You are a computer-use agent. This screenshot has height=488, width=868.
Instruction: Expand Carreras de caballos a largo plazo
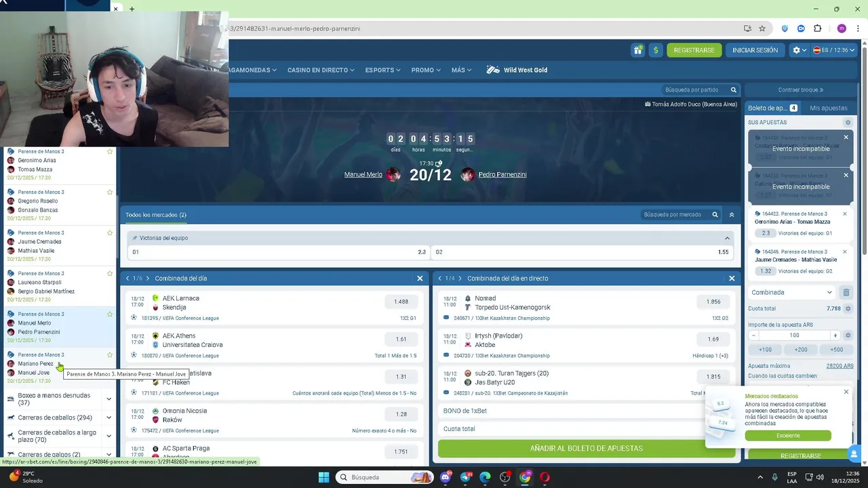(108, 436)
